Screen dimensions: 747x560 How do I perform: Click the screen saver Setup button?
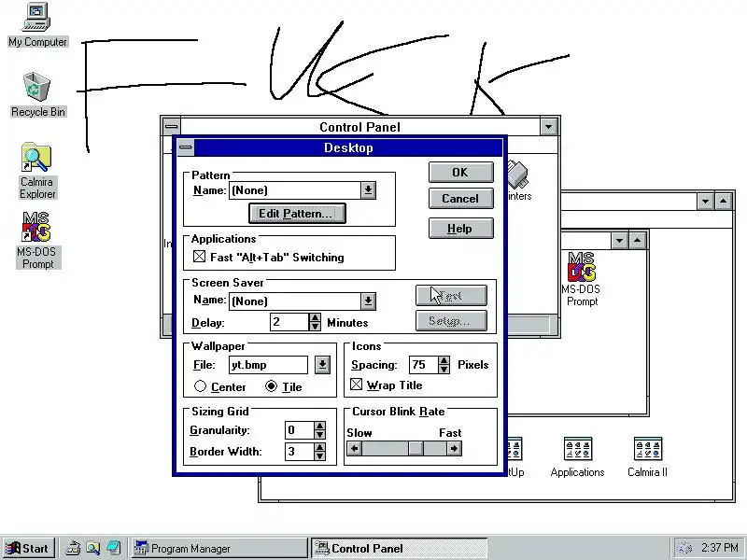(x=451, y=321)
